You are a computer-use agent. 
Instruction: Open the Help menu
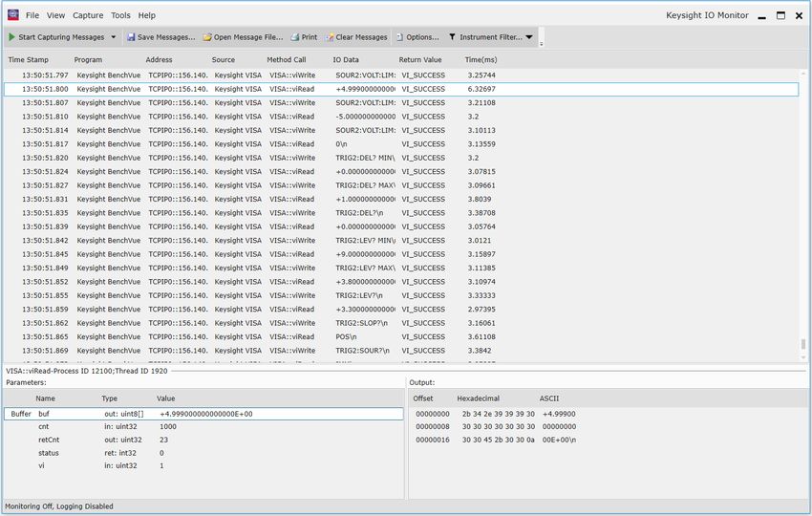point(146,15)
